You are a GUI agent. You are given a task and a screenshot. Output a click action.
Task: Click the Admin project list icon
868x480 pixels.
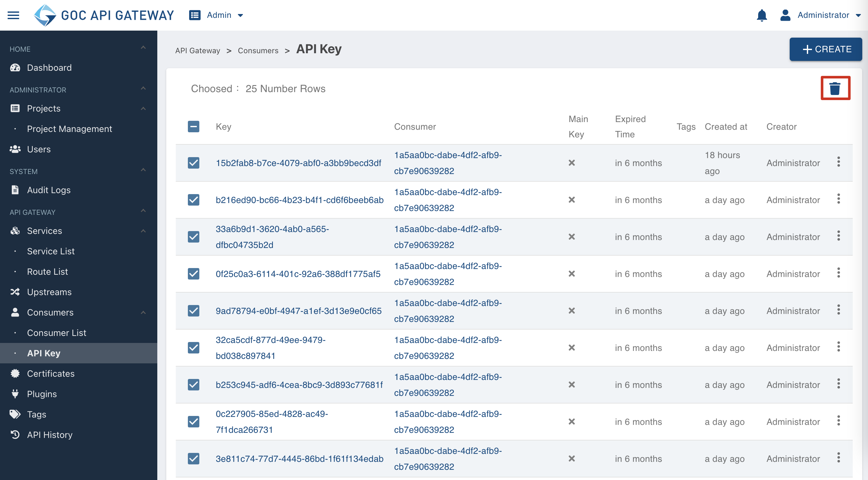(195, 15)
